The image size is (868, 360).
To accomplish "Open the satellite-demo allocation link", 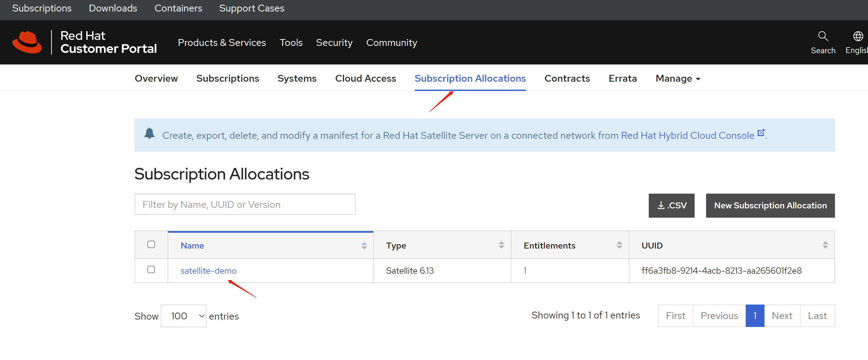I will (208, 271).
